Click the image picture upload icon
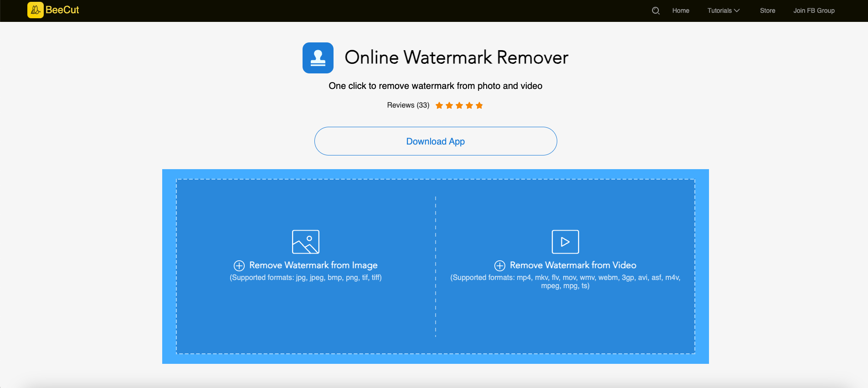 click(306, 242)
